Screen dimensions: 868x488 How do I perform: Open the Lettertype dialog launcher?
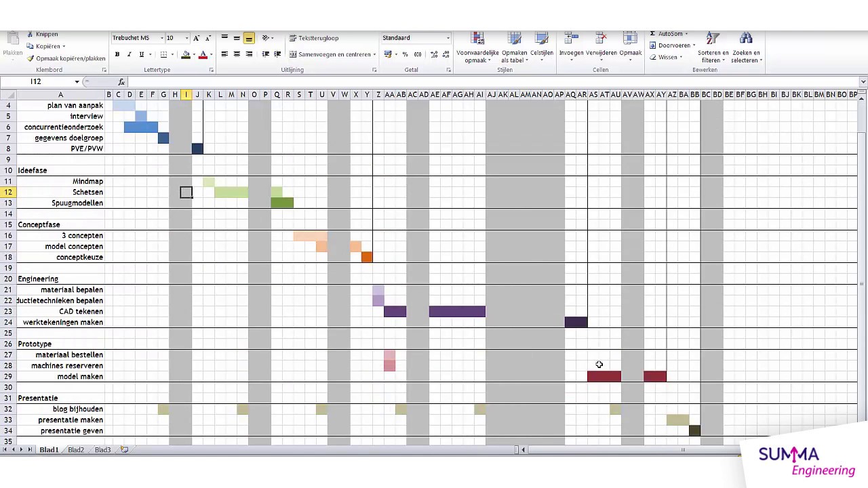tap(212, 70)
